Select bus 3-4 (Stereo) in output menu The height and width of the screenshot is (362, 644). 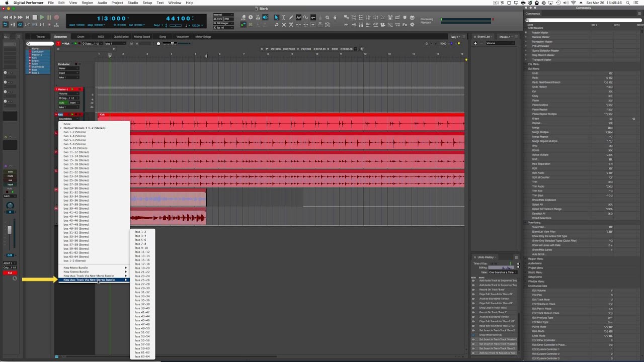[x=94, y=136]
